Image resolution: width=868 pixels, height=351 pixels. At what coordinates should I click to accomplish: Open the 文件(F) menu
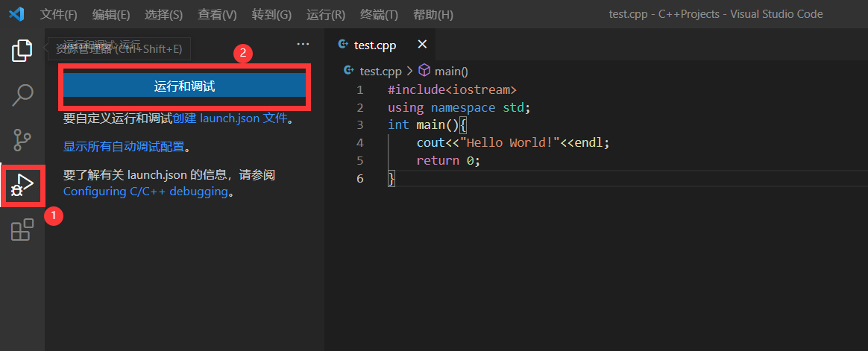(59, 14)
